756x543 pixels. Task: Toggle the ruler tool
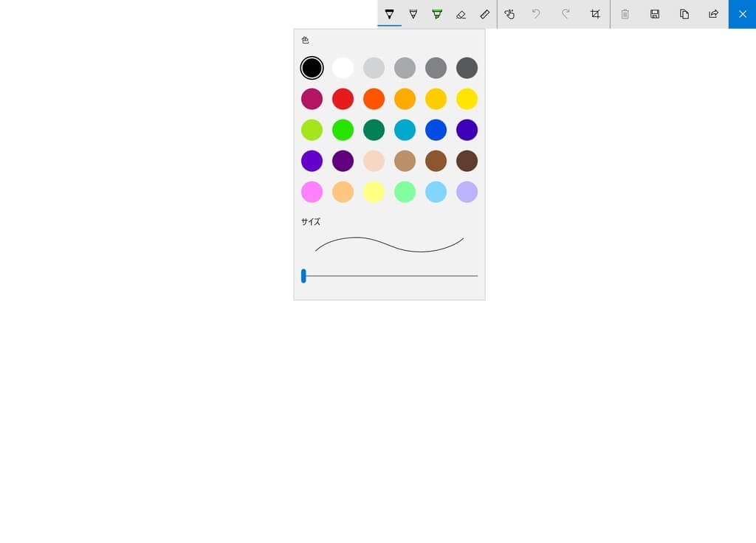(x=484, y=14)
